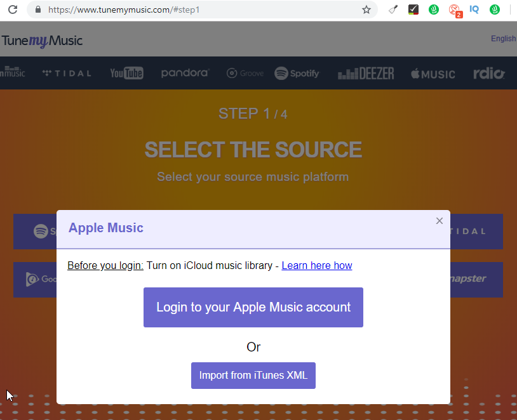Click the Pandora logo in banner

pyautogui.click(x=185, y=73)
